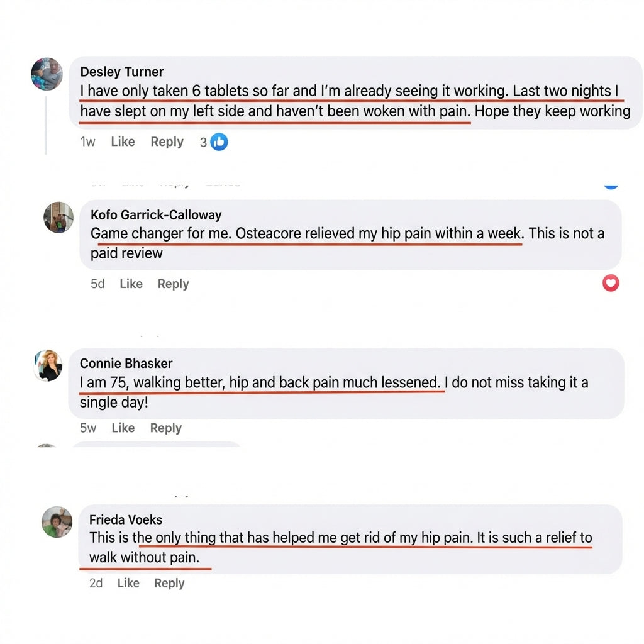This screenshot has width=644, height=644.
Task: Reply to Kofo Garrick-Calloway's comment
Action: tap(173, 284)
